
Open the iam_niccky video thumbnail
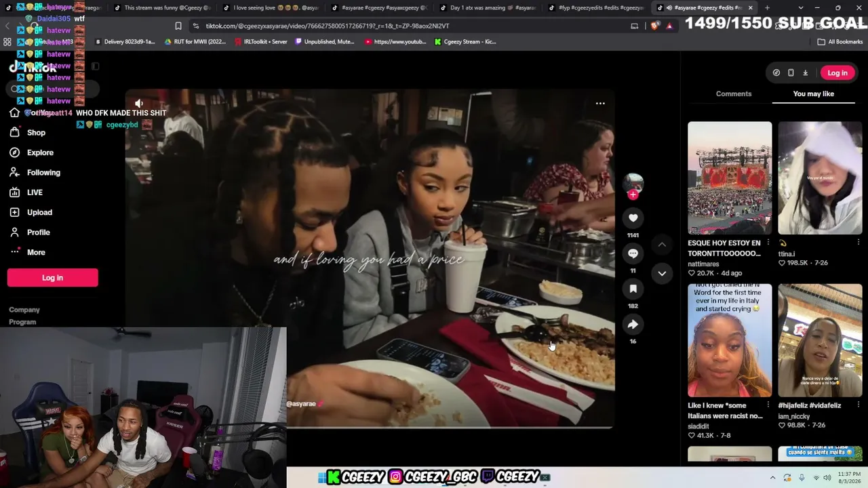pyautogui.click(x=820, y=340)
